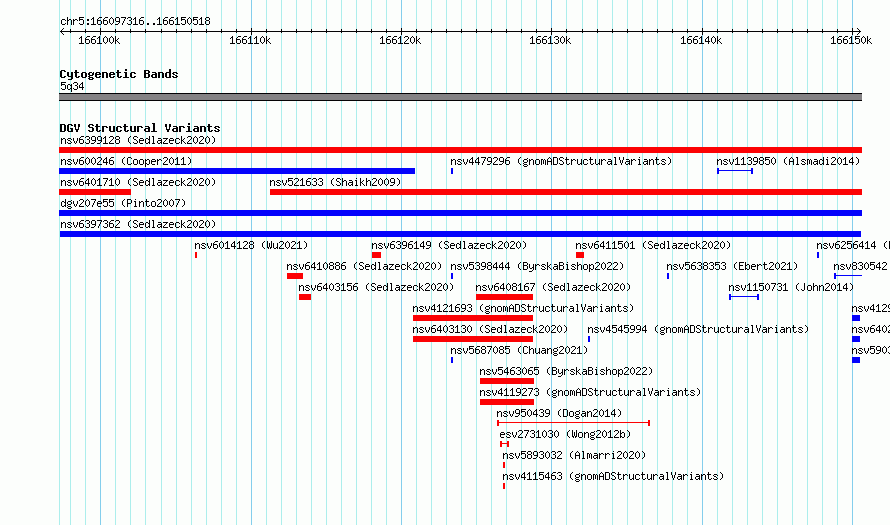Click nsv4545994 (gnomADStructuralVariants) label
The image size is (890, 525).
(x=698, y=329)
